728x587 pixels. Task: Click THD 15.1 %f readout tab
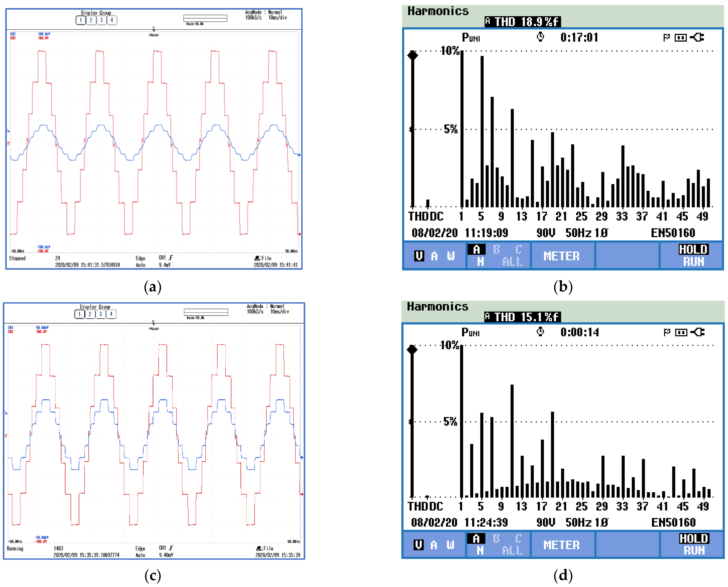click(523, 317)
